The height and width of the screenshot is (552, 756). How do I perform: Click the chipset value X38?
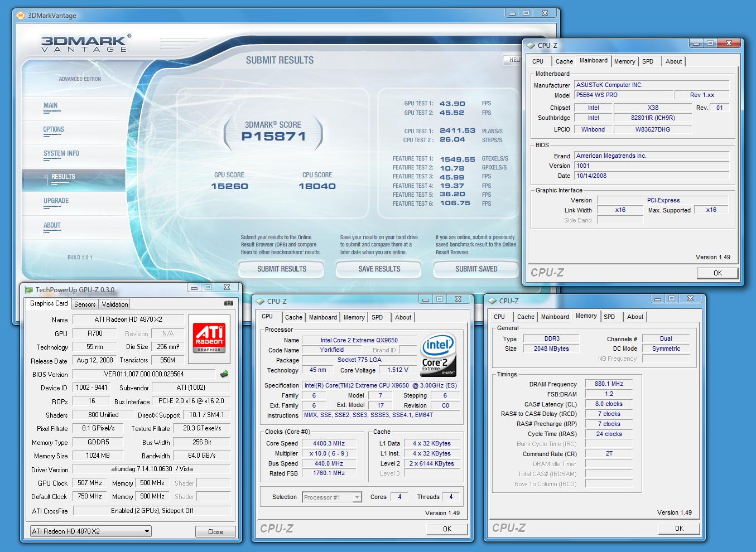(653, 108)
